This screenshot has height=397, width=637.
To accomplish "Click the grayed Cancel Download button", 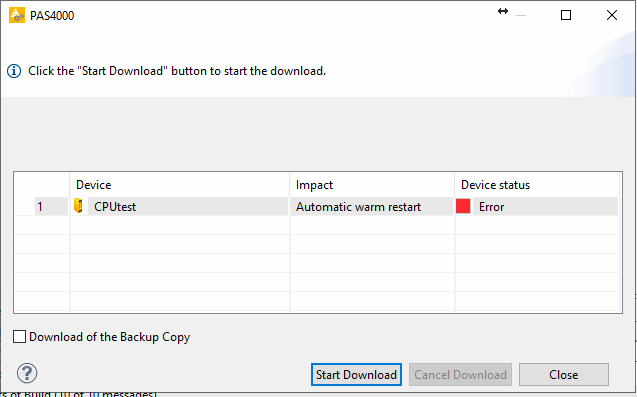I will [x=460, y=375].
